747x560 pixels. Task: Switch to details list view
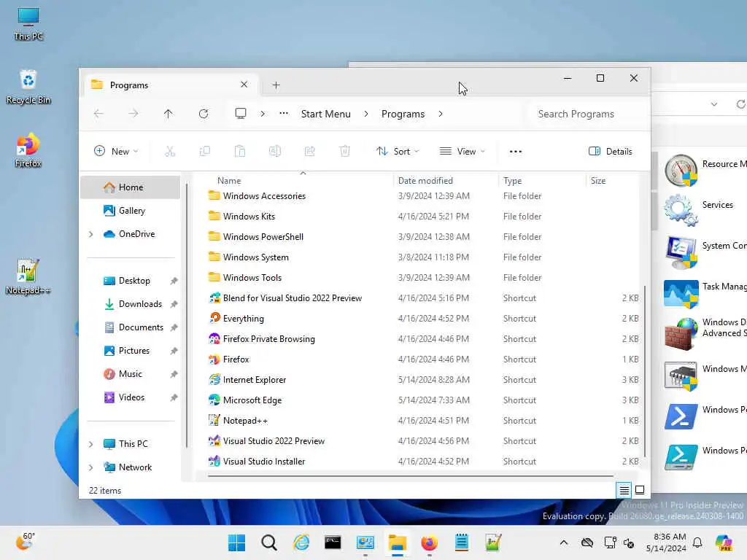624,489
